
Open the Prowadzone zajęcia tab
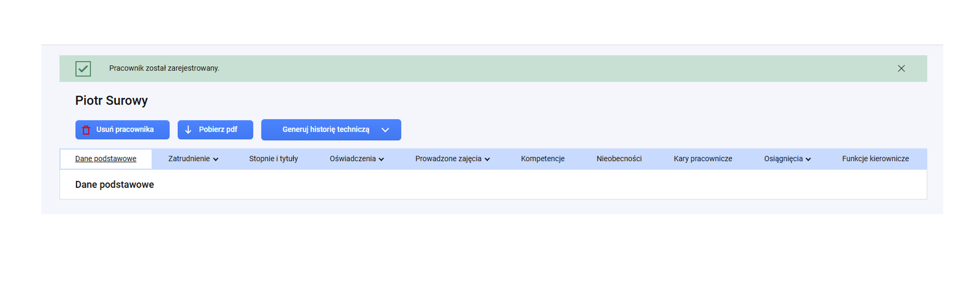452,159
